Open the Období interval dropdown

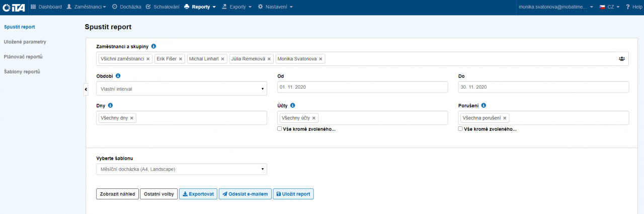181,89
